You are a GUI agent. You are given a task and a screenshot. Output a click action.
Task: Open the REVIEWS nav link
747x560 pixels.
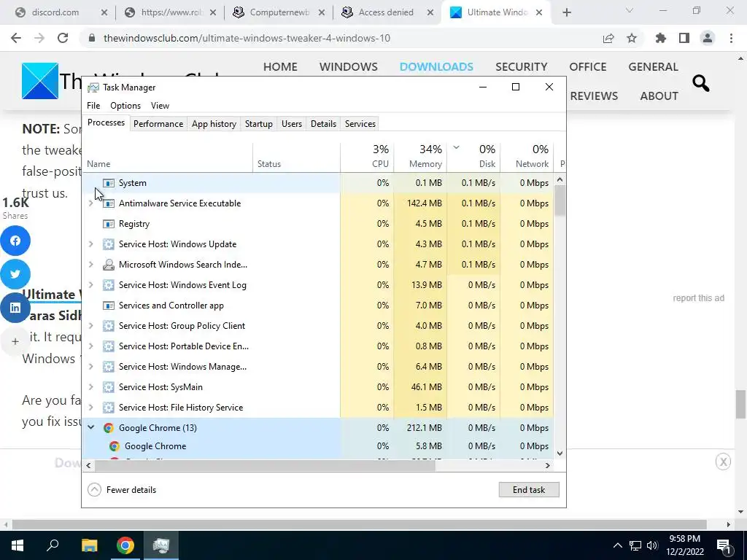click(x=594, y=96)
